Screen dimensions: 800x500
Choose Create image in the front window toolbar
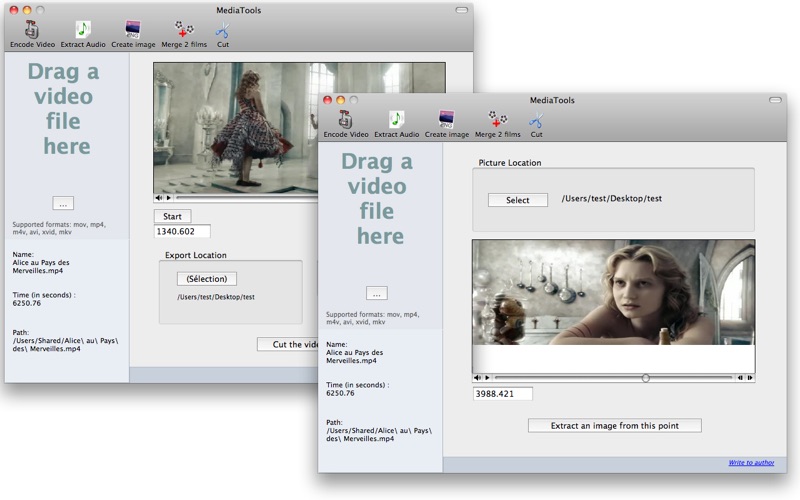(x=446, y=124)
